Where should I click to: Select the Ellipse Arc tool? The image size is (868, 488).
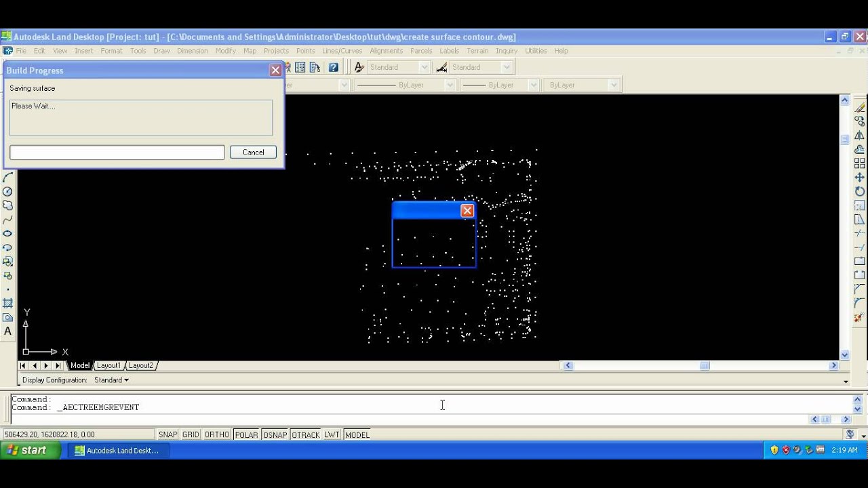click(8, 247)
